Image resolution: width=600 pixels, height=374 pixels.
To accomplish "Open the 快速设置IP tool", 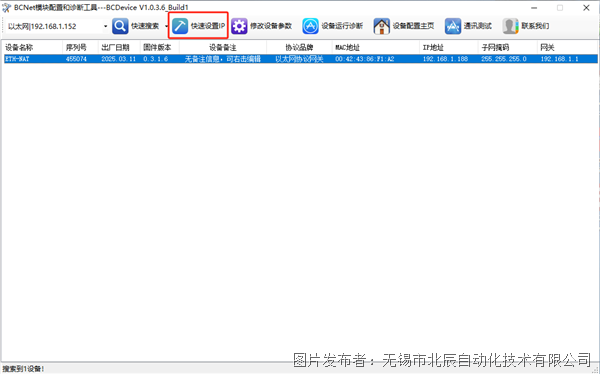I will [x=198, y=26].
